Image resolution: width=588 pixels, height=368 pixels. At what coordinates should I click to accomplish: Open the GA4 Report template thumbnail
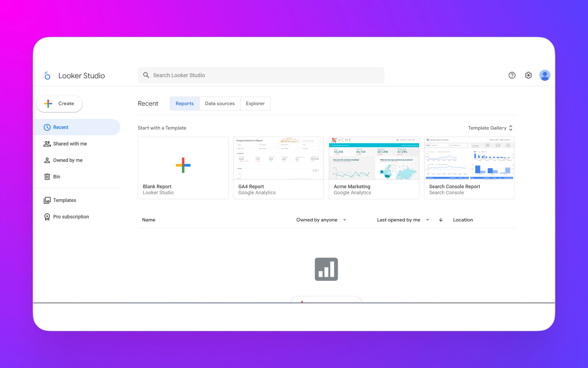pyautogui.click(x=278, y=158)
